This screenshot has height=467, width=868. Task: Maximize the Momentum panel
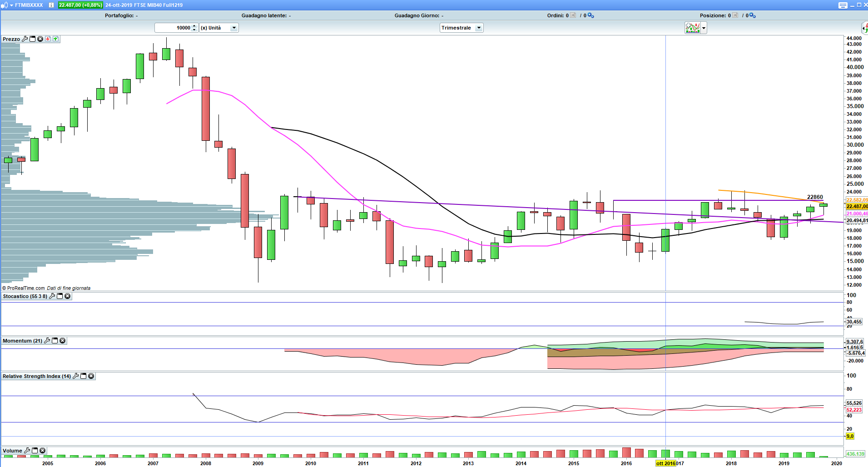(55, 341)
